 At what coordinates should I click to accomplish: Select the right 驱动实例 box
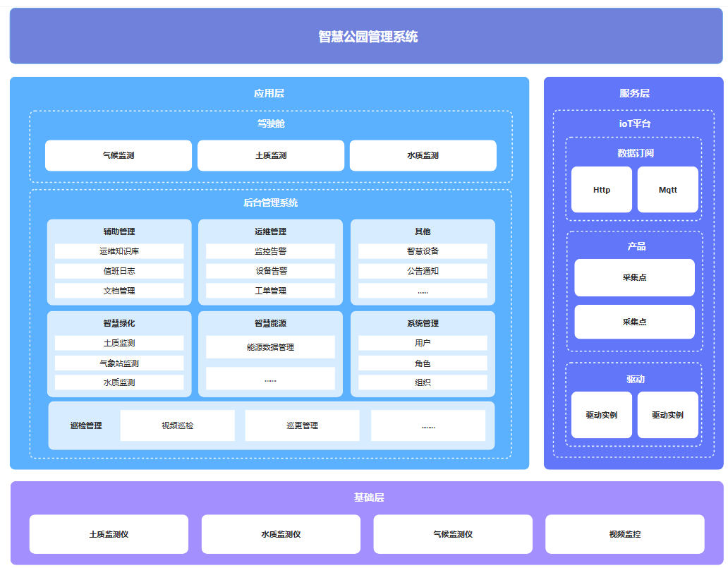coord(667,415)
